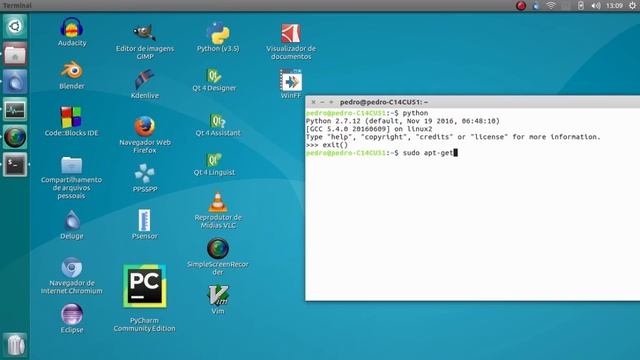Screen dimensions: 640x360
Task: Open the Wi-Fi network indicator
Action: [551, 6]
